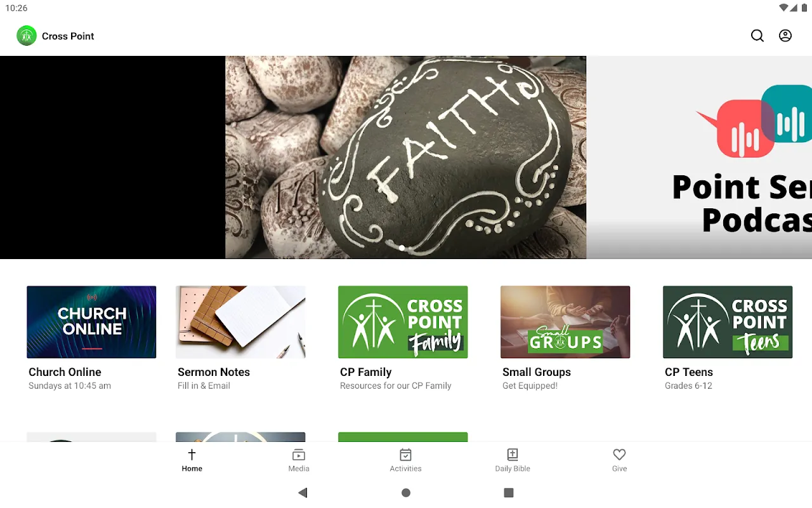Open the Church Online thumbnail
Image resolution: width=812 pixels, height=508 pixels.
tap(91, 322)
